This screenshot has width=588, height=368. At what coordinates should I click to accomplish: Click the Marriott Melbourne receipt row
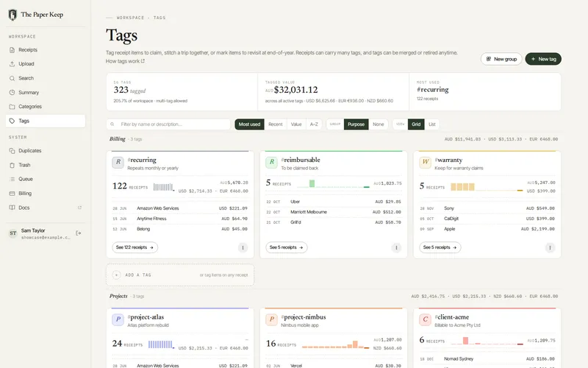point(334,212)
